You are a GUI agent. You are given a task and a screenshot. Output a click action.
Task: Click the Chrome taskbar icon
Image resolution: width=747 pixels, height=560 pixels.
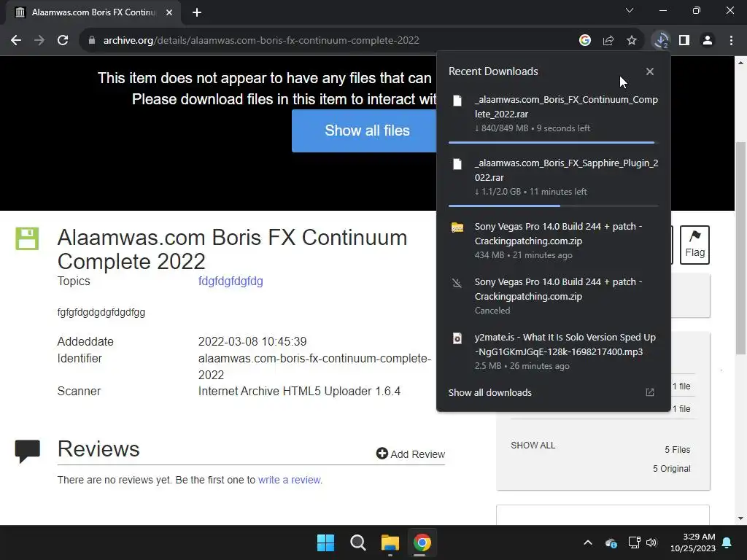click(x=422, y=542)
